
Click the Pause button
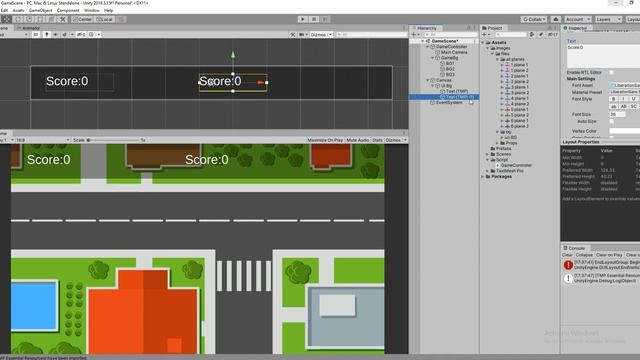[314, 19]
